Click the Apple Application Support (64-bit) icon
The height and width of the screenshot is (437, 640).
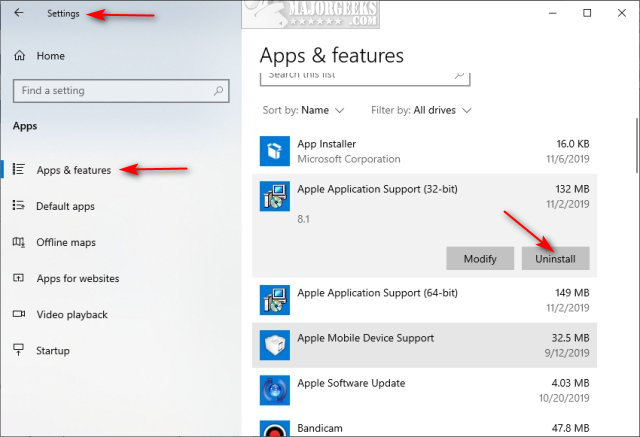pyautogui.click(x=275, y=300)
